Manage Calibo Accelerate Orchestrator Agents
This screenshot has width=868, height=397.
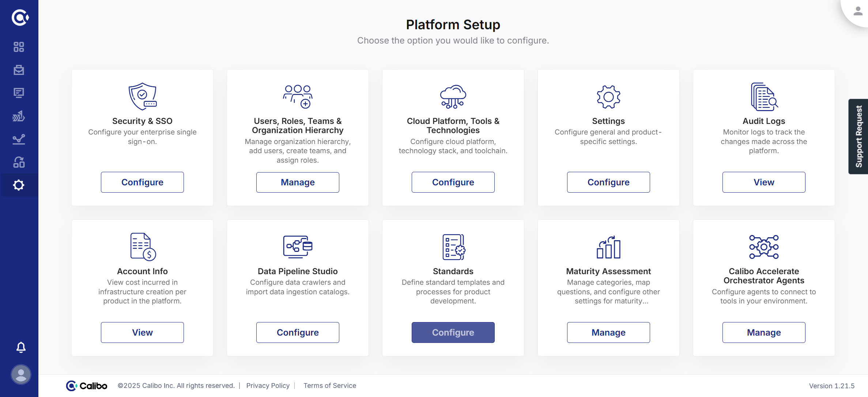pyautogui.click(x=764, y=332)
